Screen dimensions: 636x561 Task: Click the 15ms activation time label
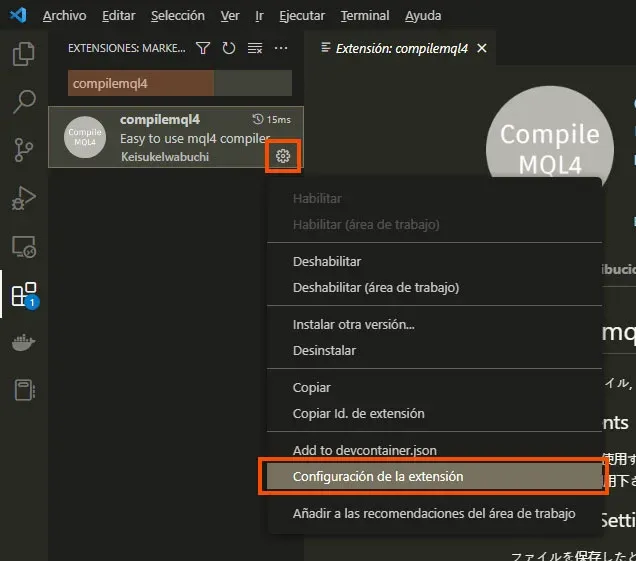click(x=272, y=119)
